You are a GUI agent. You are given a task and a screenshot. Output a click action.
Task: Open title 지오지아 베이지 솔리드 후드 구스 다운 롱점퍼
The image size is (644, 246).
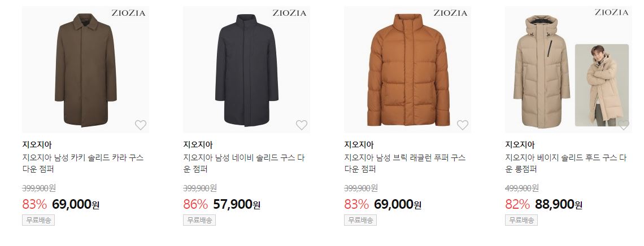(x=566, y=163)
